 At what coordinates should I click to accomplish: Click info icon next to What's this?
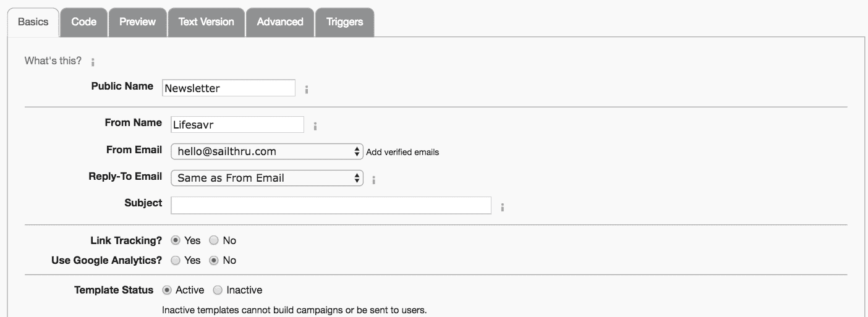(x=93, y=62)
